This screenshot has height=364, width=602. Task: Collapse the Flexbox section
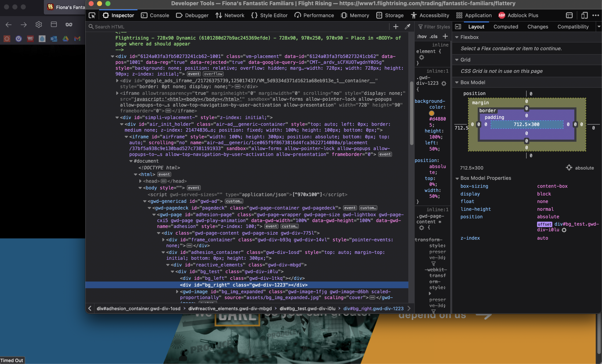coord(457,37)
